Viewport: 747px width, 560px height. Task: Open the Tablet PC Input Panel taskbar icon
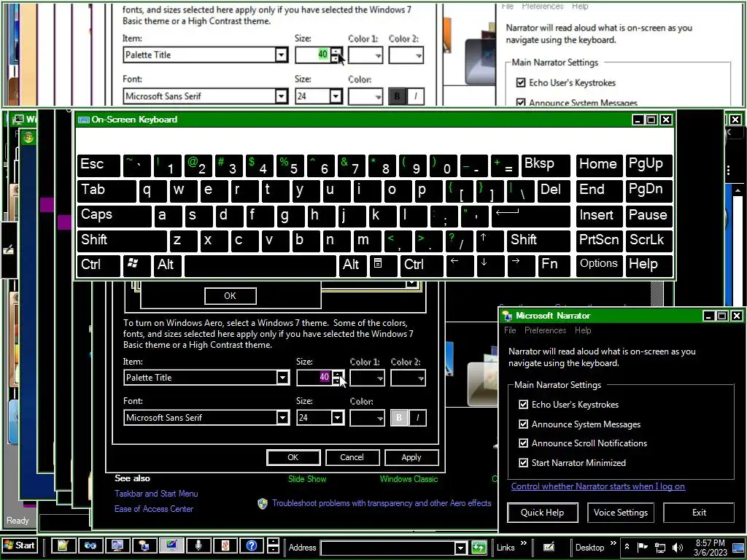click(x=549, y=547)
